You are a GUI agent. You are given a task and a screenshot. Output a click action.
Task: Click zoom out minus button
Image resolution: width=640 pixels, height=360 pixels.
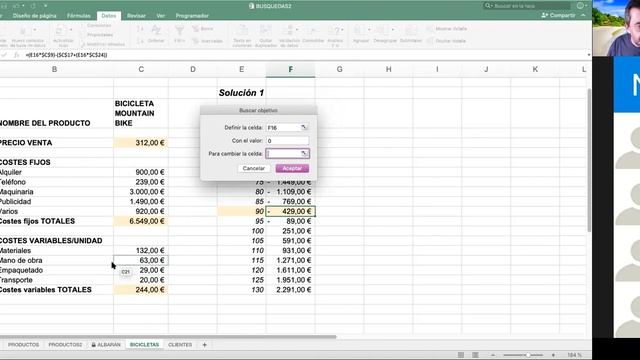pyautogui.click(x=493, y=355)
